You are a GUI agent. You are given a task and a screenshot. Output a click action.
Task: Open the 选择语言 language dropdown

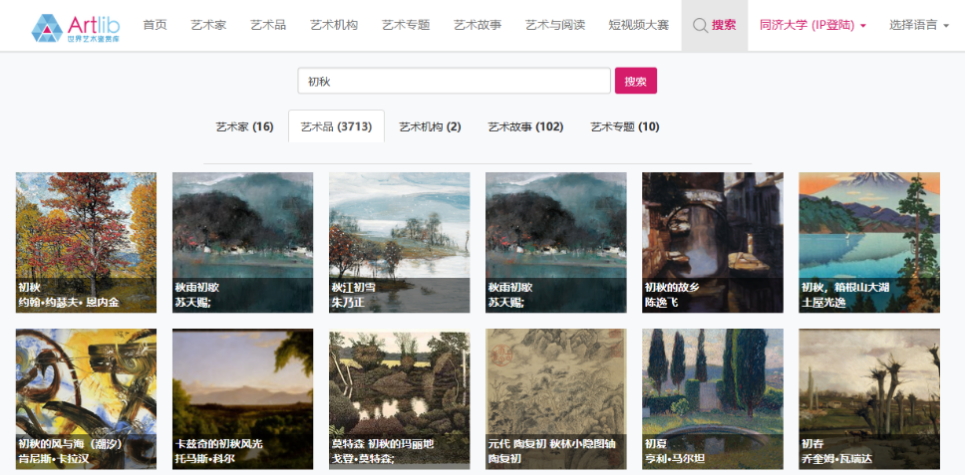[x=918, y=25]
